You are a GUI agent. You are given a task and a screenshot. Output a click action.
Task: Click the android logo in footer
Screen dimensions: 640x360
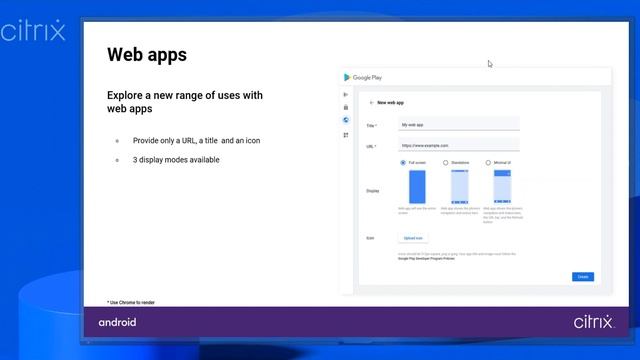[117, 322]
